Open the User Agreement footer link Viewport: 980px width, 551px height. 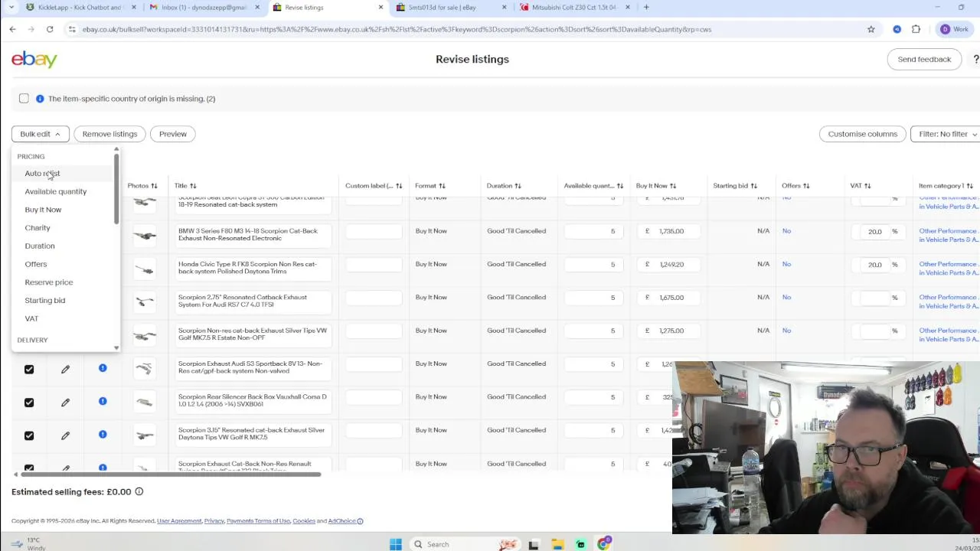pos(179,521)
